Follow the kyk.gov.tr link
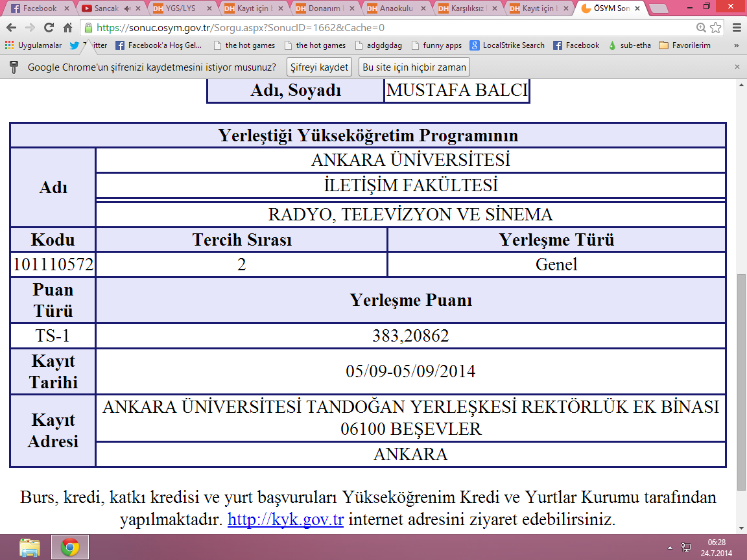Screen dimensions: 747x560 pyautogui.click(x=285, y=520)
